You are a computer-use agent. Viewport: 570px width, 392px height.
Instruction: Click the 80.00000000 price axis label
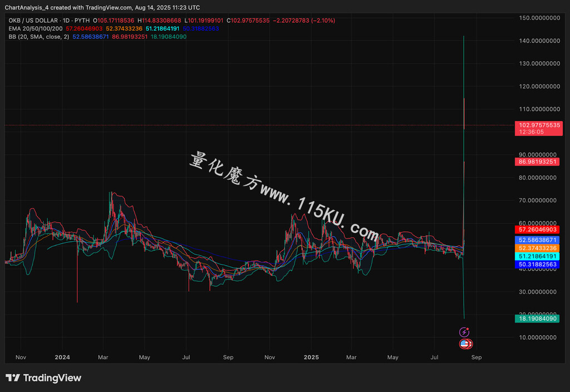pos(538,177)
